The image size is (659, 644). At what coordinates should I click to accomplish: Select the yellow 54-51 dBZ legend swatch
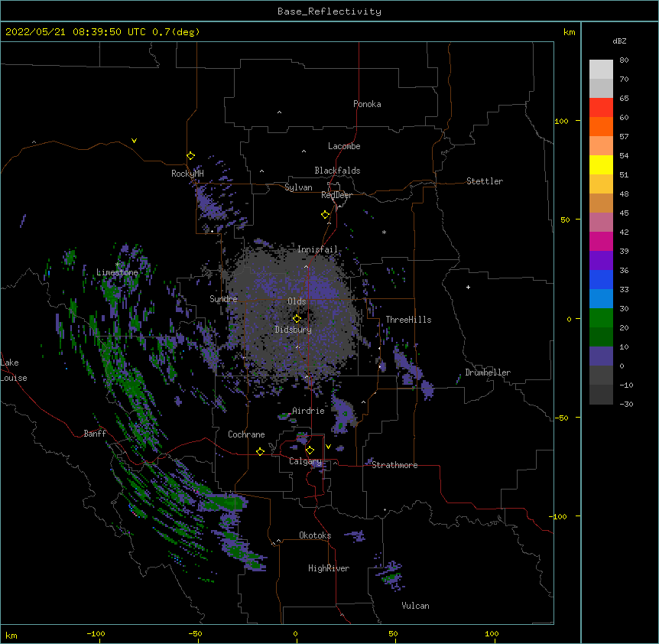pos(601,164)
